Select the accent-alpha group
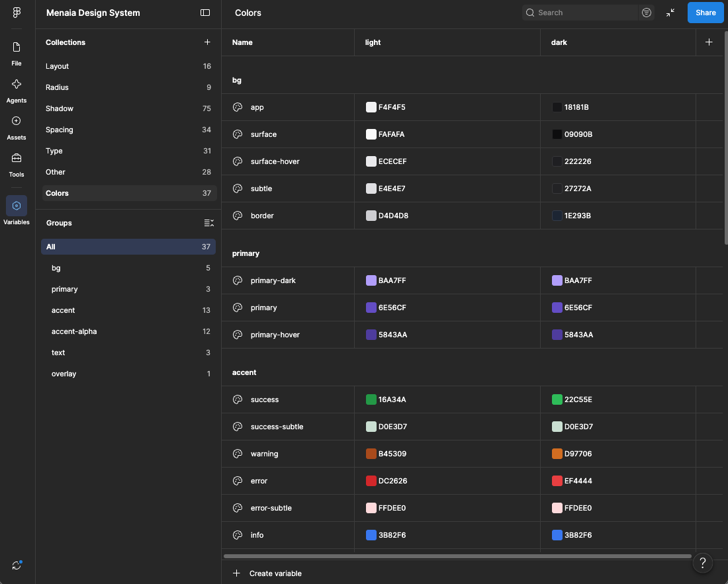Viewport: 728px width, 584px height. (128, 331)
